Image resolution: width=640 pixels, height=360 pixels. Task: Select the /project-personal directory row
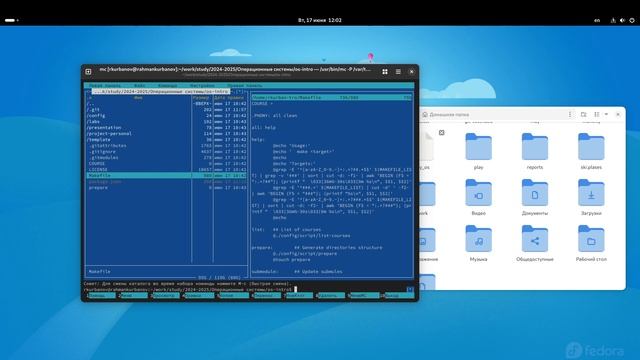pos(167,133)
